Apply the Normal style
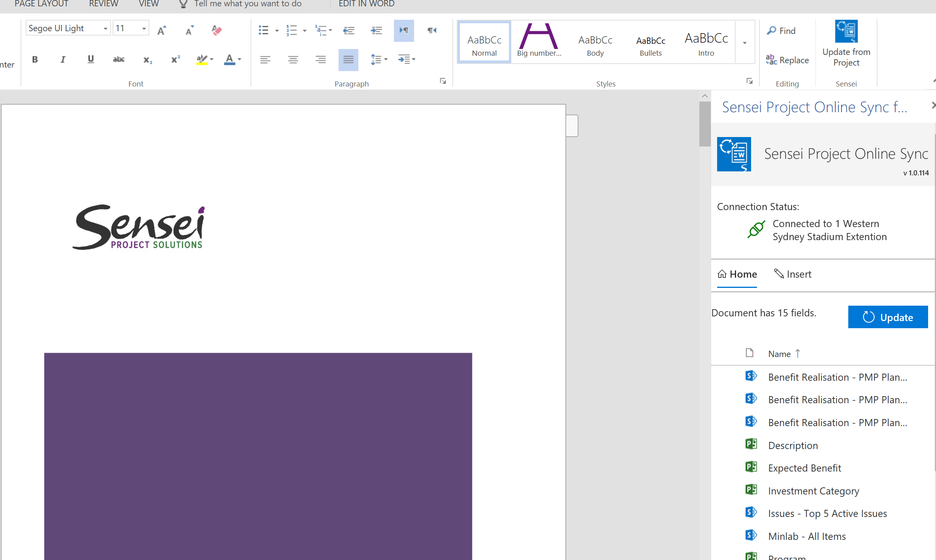This screenshot has height=560, width=936. tap(484, 41)
